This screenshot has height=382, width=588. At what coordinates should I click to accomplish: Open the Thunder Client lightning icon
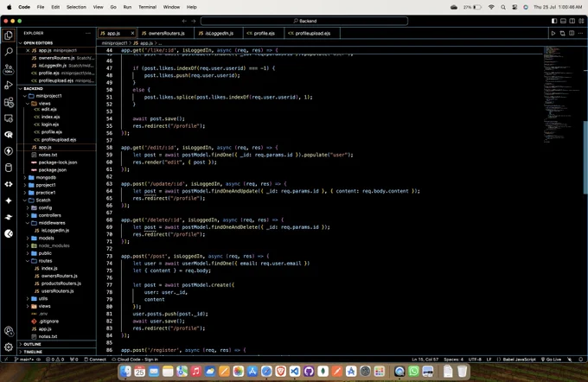point(9,151)
